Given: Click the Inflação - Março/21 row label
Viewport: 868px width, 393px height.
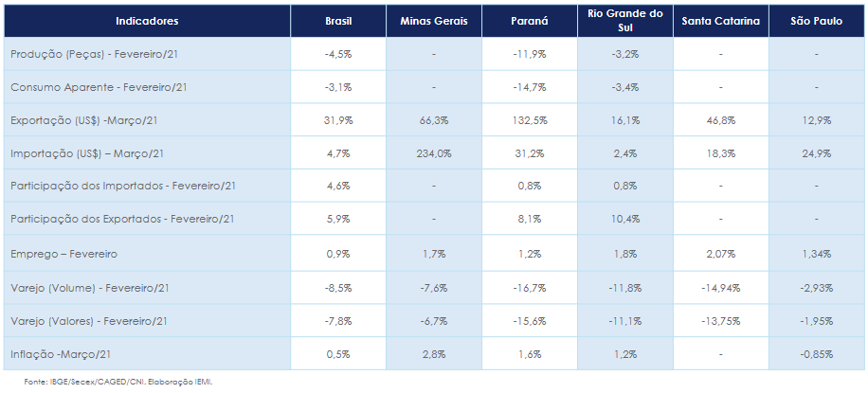Looking at the screenshot, I should click(x=62, y=354).
